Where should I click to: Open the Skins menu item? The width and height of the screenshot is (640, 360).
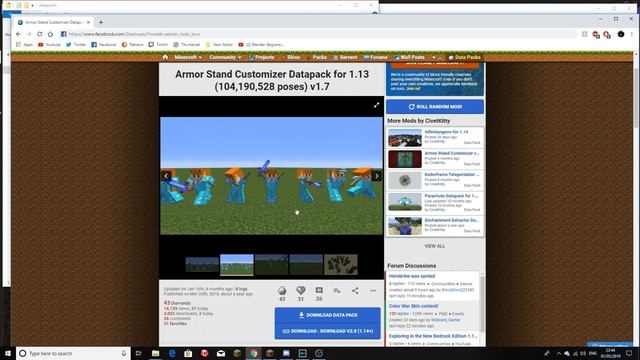tap(292, 57)
